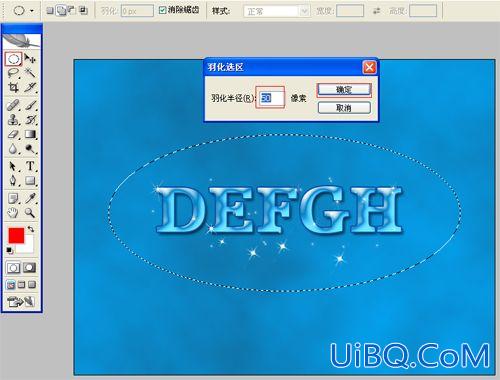Select the Move tool
500x380 pixels.
[x=30, y=59]
